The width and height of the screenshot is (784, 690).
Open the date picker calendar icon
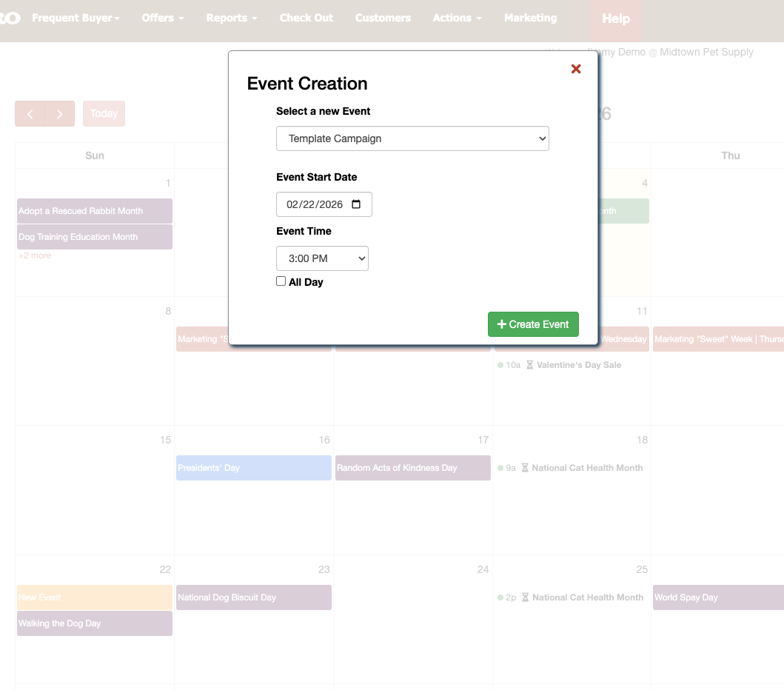tap(356, 205)
